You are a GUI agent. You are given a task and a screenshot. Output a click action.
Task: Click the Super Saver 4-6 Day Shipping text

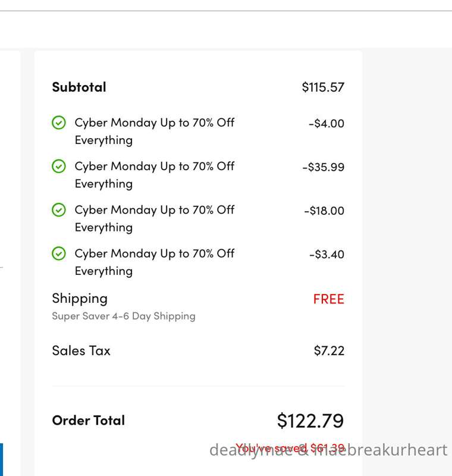coord(124,317)
